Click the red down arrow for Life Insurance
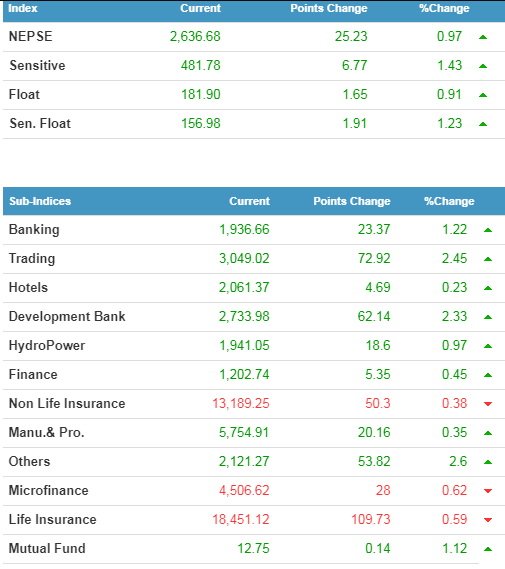This screenshot has width=505, height=569. (x=488, y=520)
